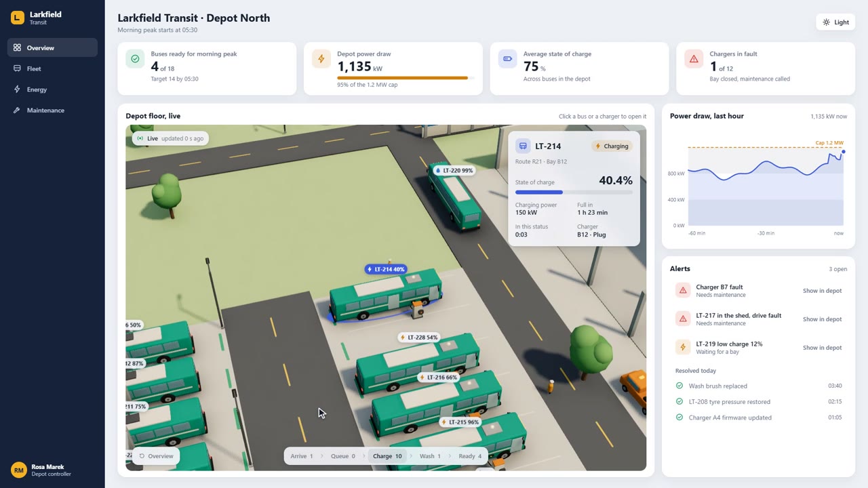Click the bus icon in LT-214 card
868x488 pixels.
pos(523,146)
